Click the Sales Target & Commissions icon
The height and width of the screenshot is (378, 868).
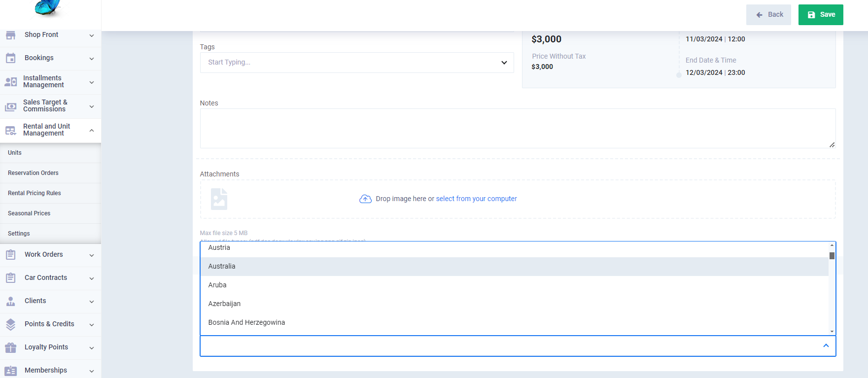point(10,106)
